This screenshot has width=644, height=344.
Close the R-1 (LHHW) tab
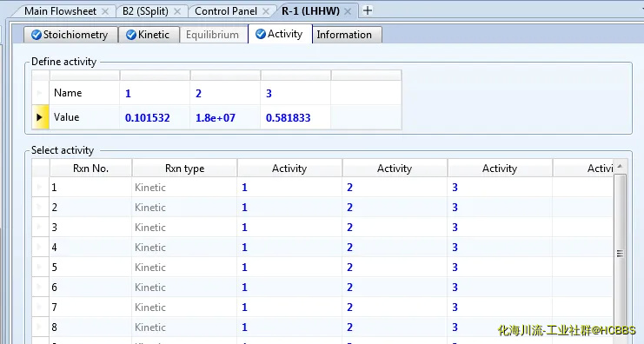[348, 11]
